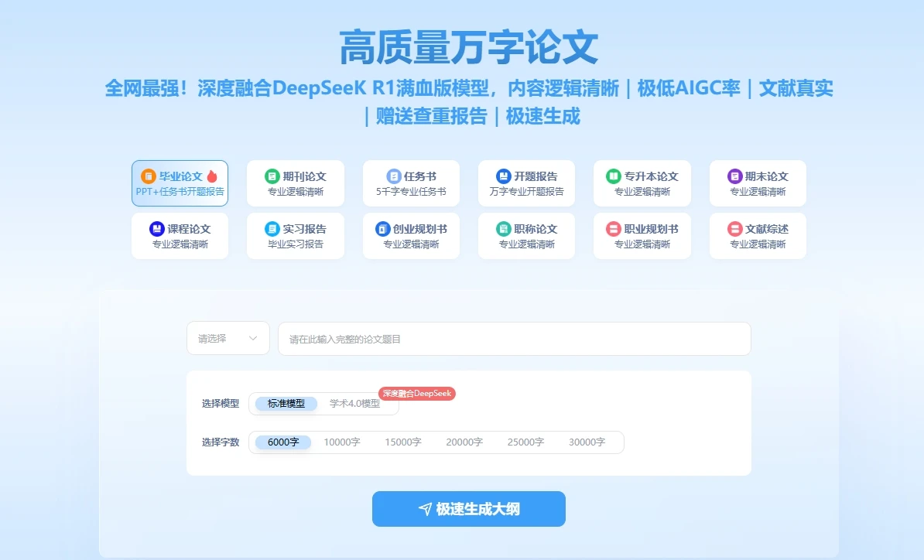
Task: Click the 创业规划书 icon
Action: pyautogui.click(x=382, y=228)
